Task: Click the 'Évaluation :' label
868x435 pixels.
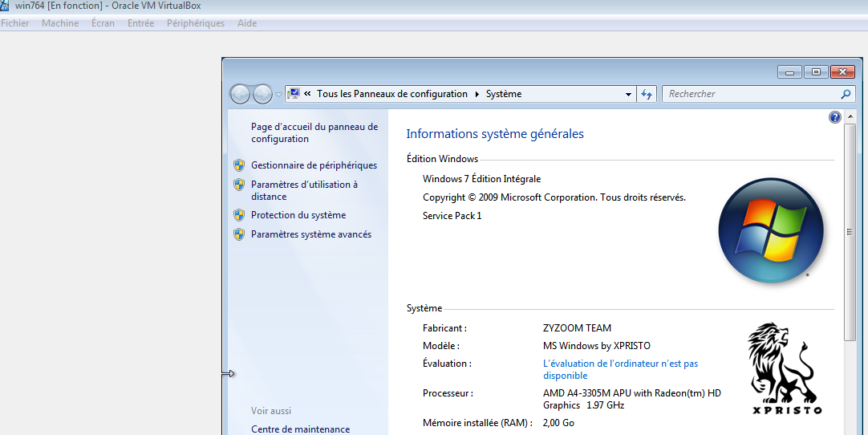Action: pos(448,364)
